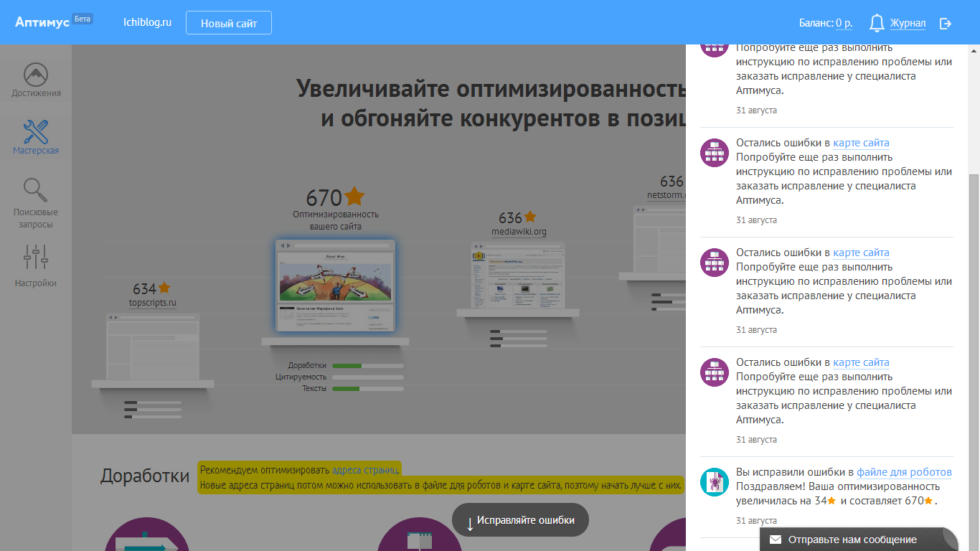Image resolution: width=980 pixels, height=551 pixels.
Task: Click the robots file spider icon
Action: coord(715,481)
